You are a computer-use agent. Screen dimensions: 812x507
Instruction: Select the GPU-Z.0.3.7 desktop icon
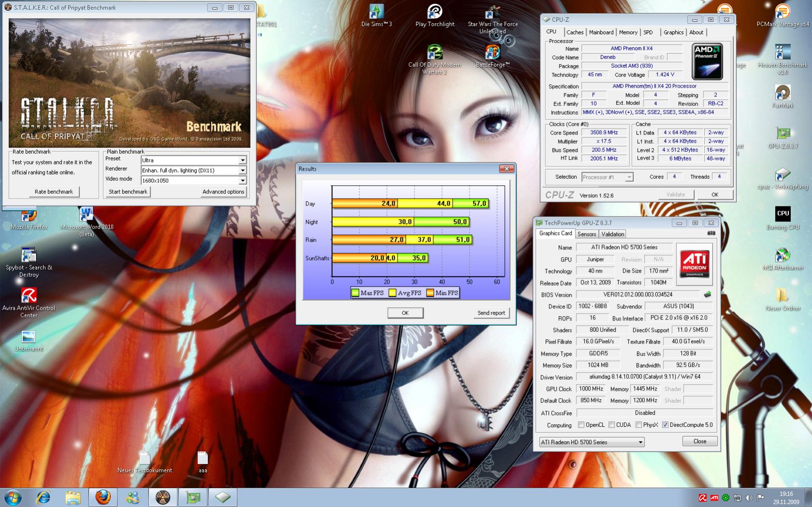tap(782, 137)
